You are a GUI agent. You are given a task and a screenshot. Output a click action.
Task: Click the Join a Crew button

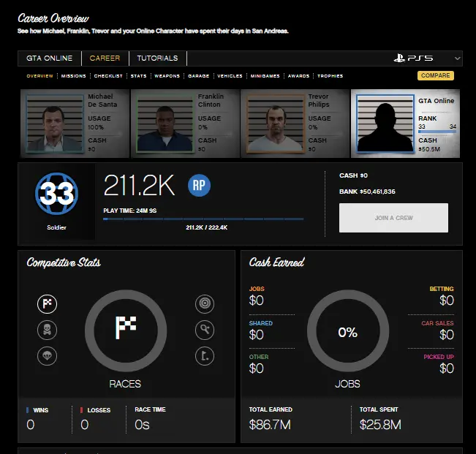[x=393, y=218]
